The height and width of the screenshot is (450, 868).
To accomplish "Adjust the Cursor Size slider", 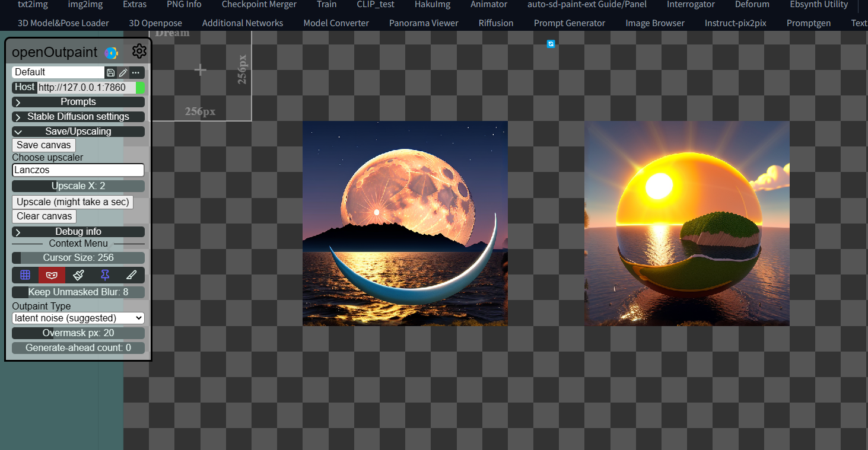I will (78, 257).
